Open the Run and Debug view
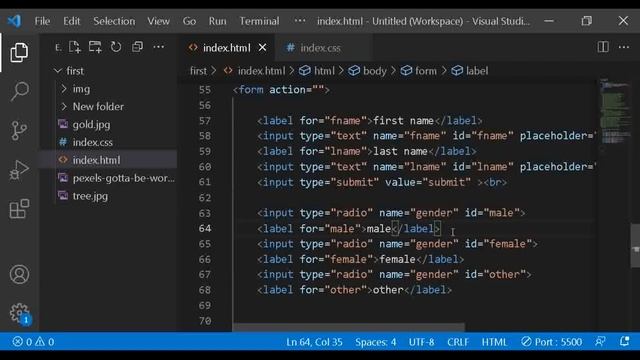 pyautogui.click(x=19, y=170)
